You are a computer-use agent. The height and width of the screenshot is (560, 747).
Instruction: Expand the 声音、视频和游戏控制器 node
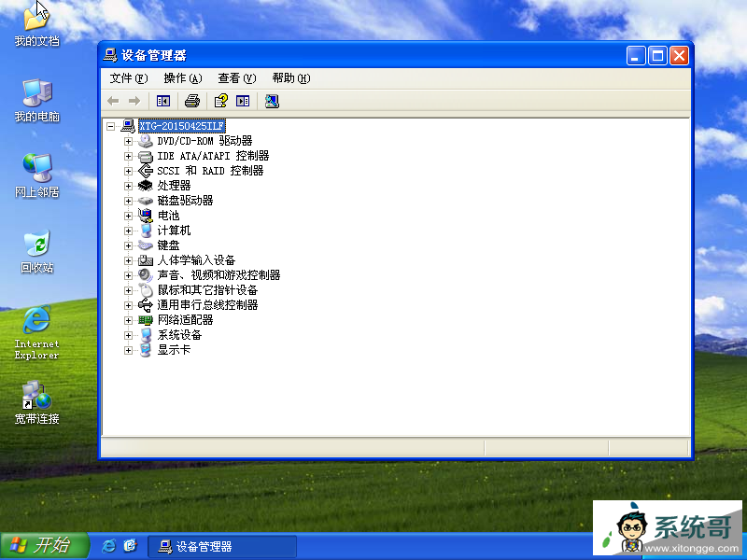tap(128, 275)
